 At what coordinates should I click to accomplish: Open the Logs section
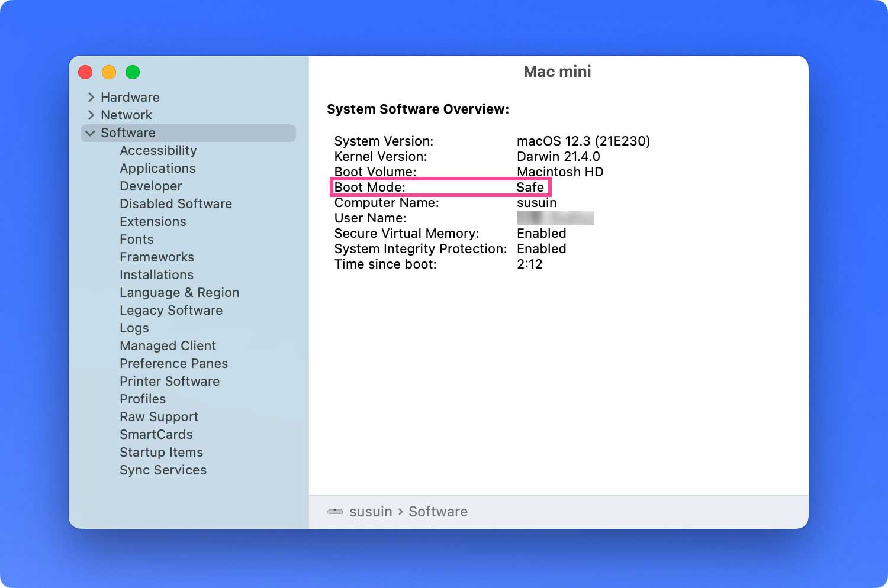134,328
